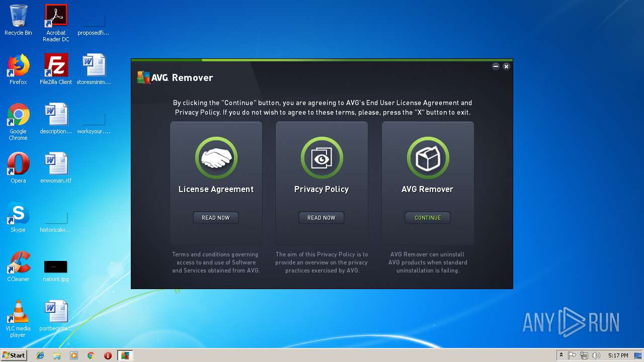This screenshot has width=644, height=362.
Task: Select the storesminim... Word document
Action: (94, 69)
